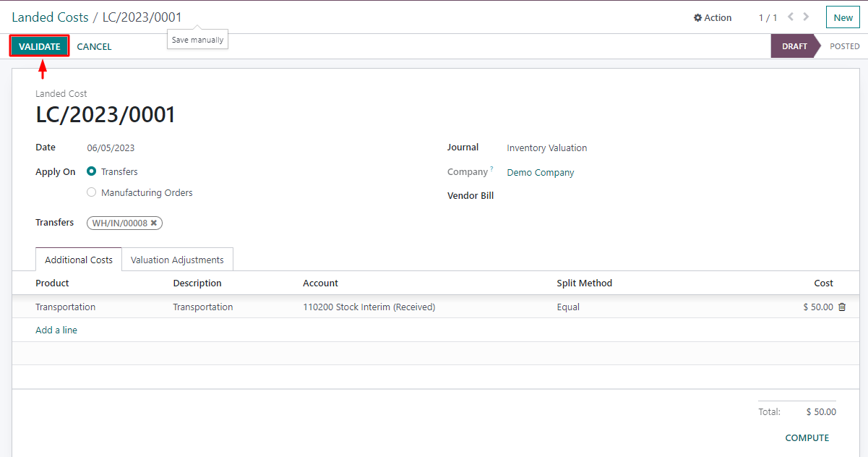The height and width of the screenshot is (457, 868).
Task: Click the VALIDATE button
Action: pyautogui.click(x=39, y=46)
